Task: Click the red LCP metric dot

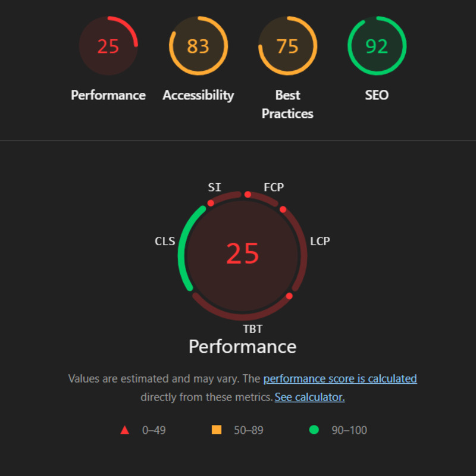Action: 284,210
